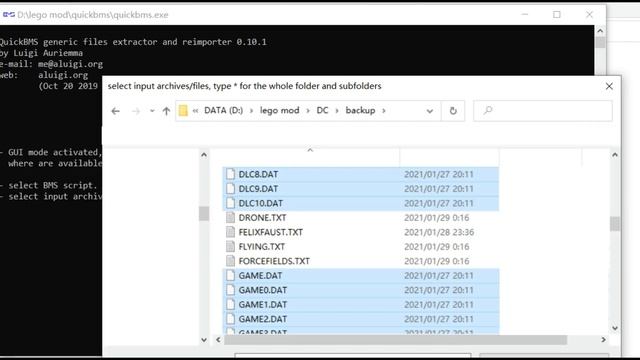This screenshot has height=360, width=640.
Task: Go up one folder level
Action: [x=166, y=111]
